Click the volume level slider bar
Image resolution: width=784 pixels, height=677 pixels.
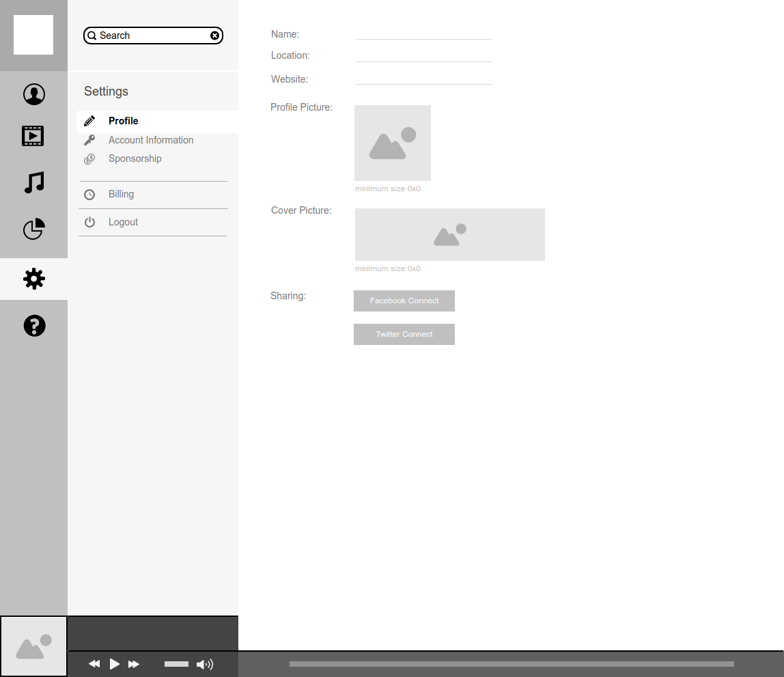pos(176,664)
